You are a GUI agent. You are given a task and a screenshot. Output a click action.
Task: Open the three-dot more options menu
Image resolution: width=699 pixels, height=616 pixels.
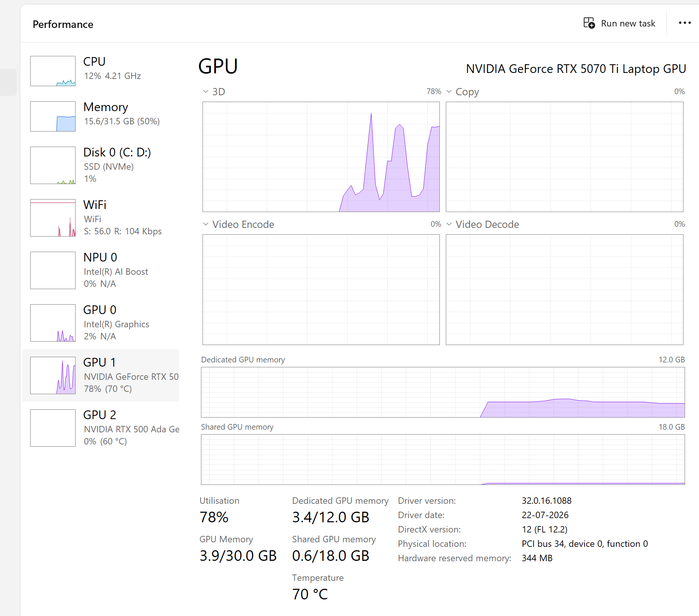coord(685,23)
